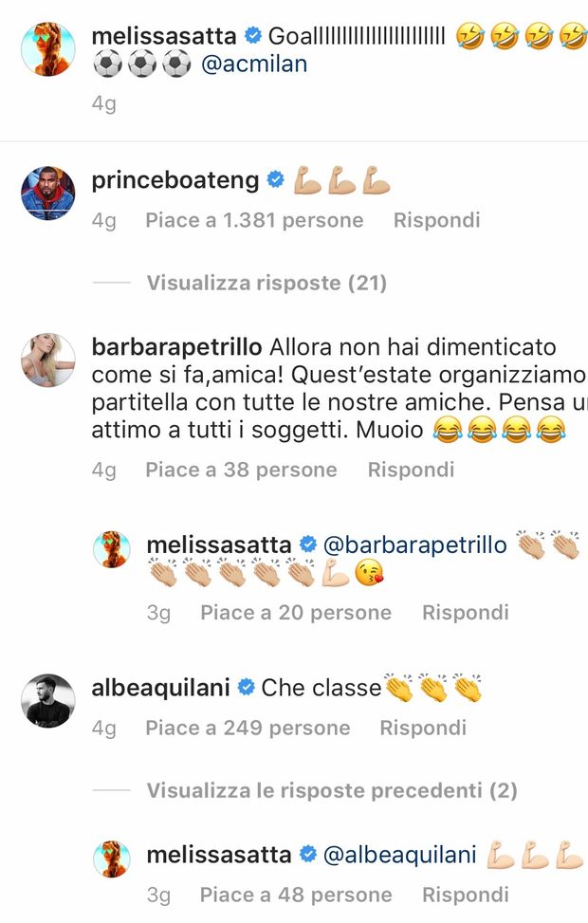Image resolution: width=588 pixels, height=923 pixels.
Task: Open the @acmilan mention link
Action: (x=254, y=64)
